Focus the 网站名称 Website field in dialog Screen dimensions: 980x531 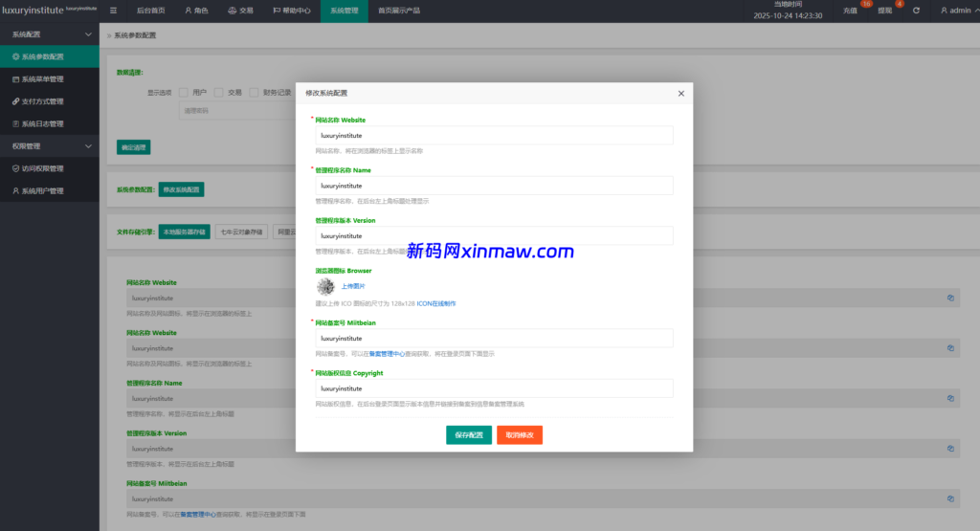[x=495, y=136]
